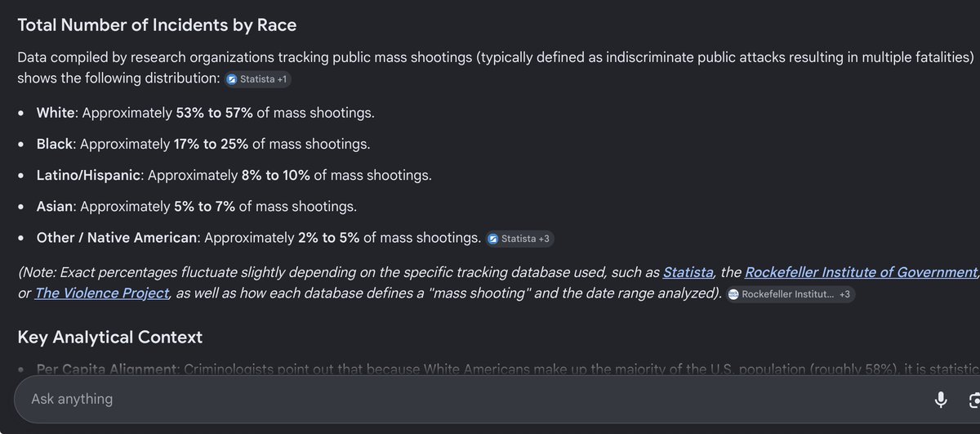
Task: Click the microphone voice input icon
Action: pyautogui.click(x=941, y=399)
